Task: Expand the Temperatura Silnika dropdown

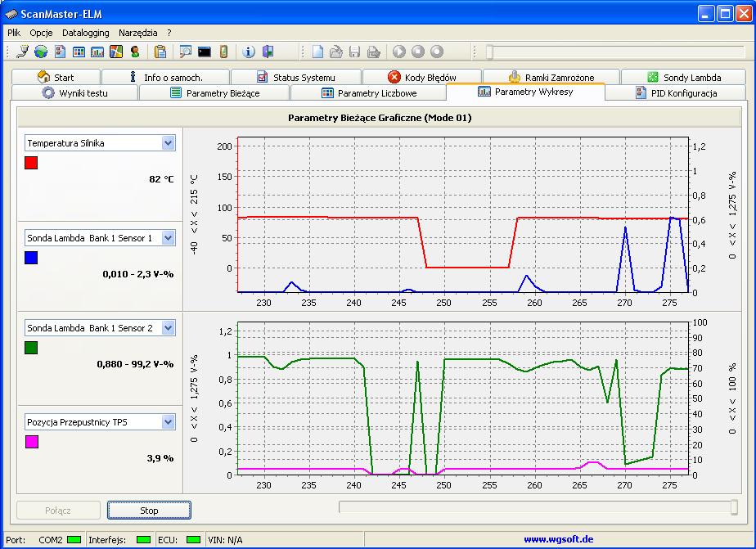Action: 168,143
